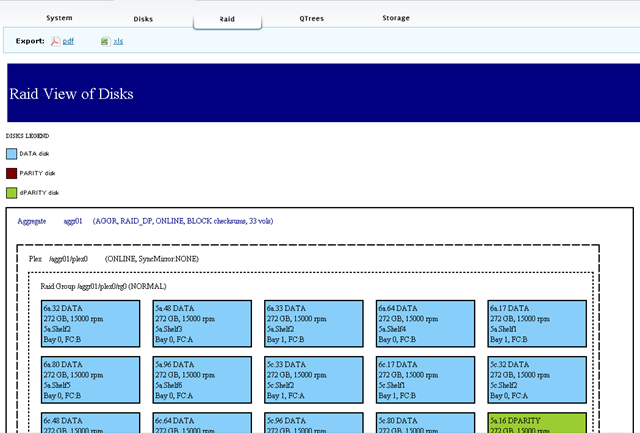Image resolution: width=640 pixels, height=433 pixels.
Task: Click the PDF export icon
Action: (55, 41)
